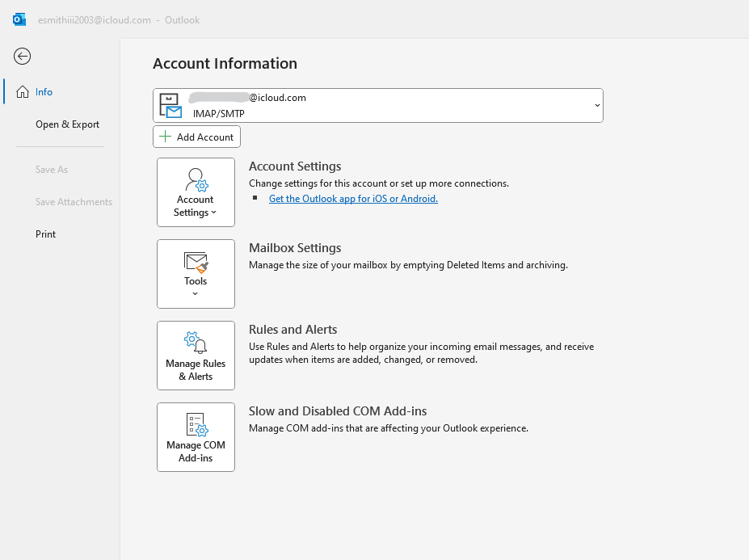
Task: Click Slow and Disabled COM Add-ins heading
Action: [338, 411]
